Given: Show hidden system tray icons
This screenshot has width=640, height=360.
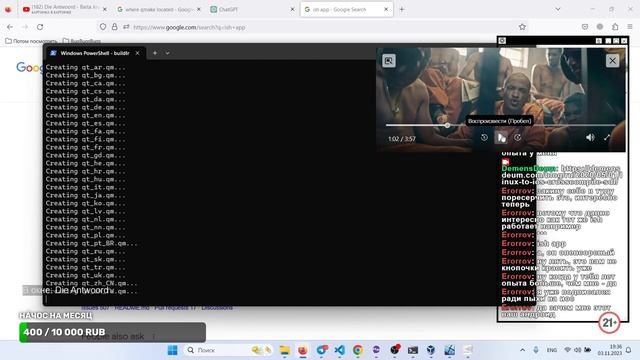Looking at the screenshot, I should pos(522,350).
